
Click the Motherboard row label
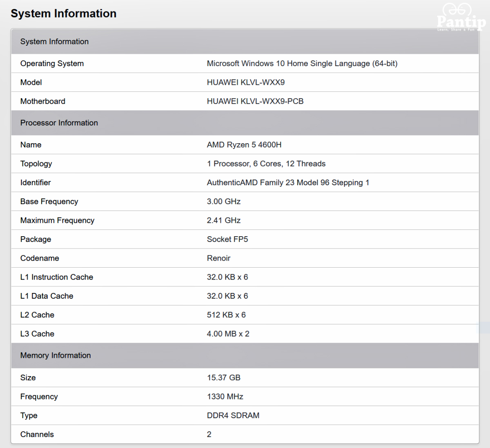tap(42, 101)
